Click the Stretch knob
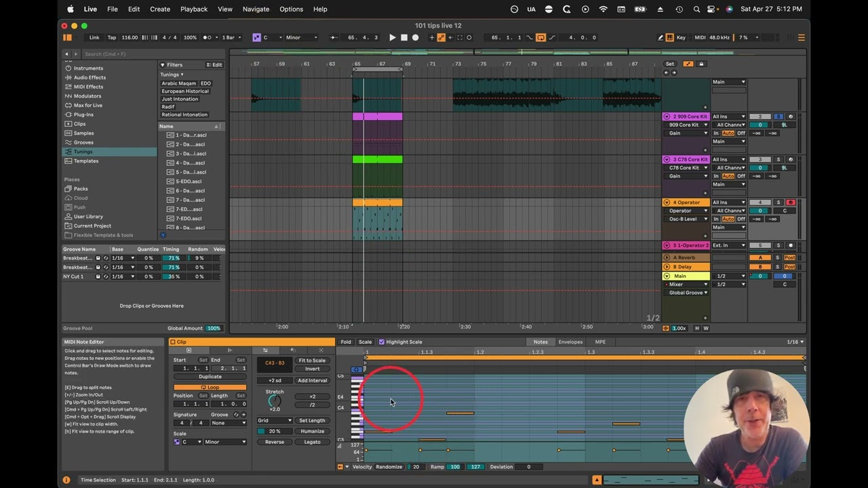Viewport: 868px width, 488px height. coord(275,401)
